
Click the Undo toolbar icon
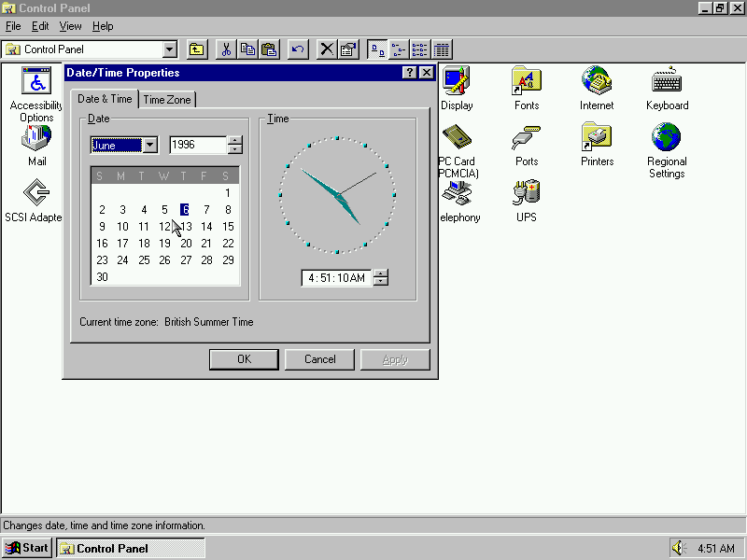(298, 49)
